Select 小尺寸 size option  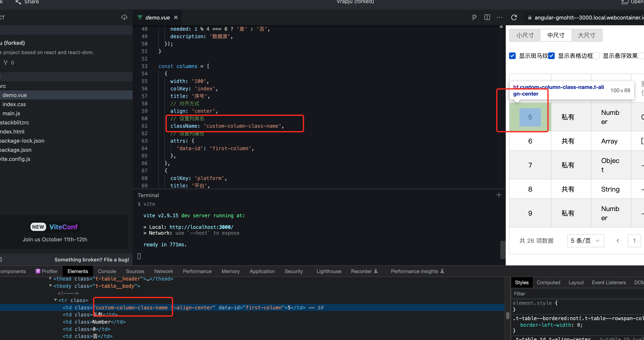tap(525, 35)
